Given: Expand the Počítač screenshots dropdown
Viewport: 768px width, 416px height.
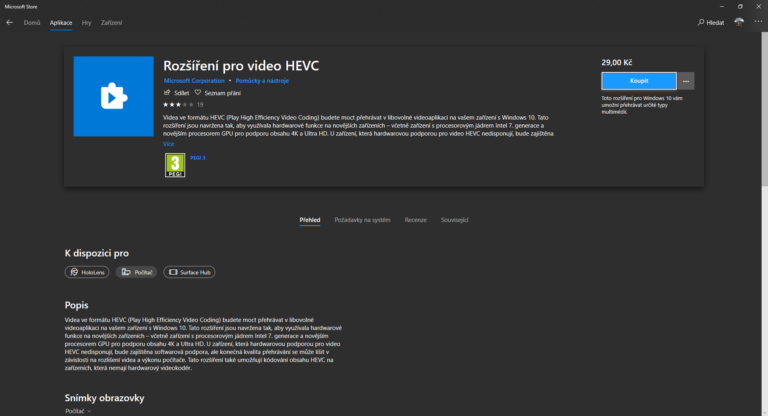Looking at the screenshot, I should pos(78,410).
